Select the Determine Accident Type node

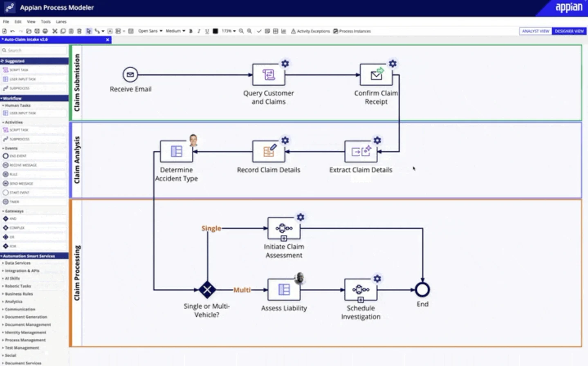pyautogui.click(x=176, y=152)
